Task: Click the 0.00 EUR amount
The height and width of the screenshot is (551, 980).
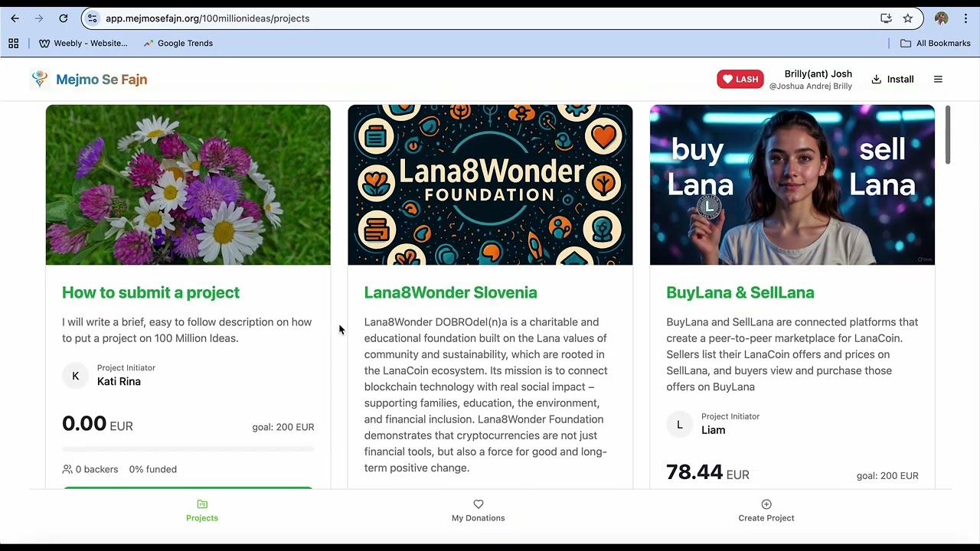Action: [x=97, y=424]
